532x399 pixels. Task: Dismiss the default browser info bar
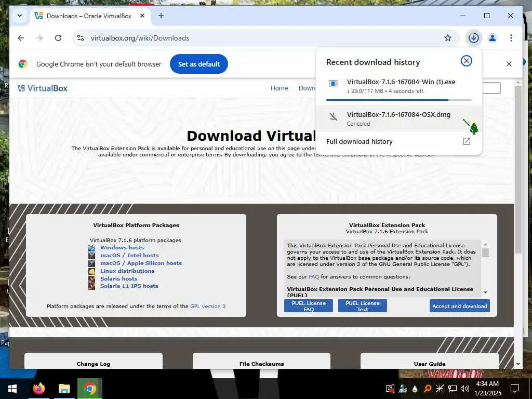[509, 64]
